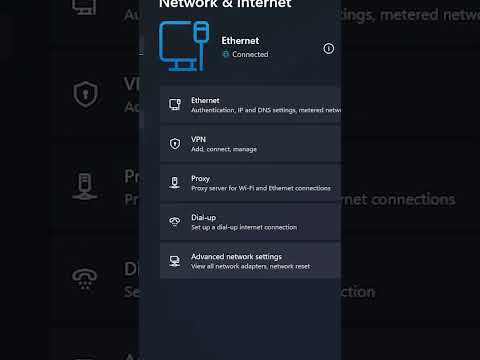Click the Network & internet page heading
The image size is (480, 360).
pyautogui.click(x=225, y=3)
